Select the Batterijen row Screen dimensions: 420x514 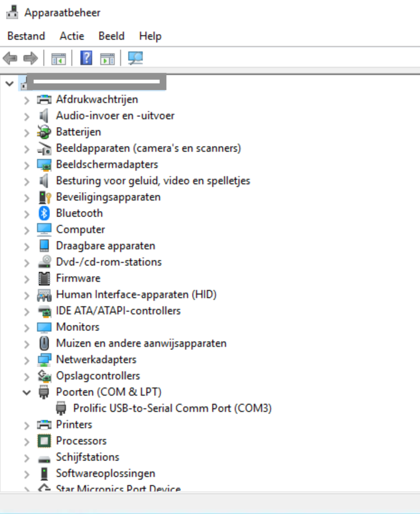coord(79,132)
